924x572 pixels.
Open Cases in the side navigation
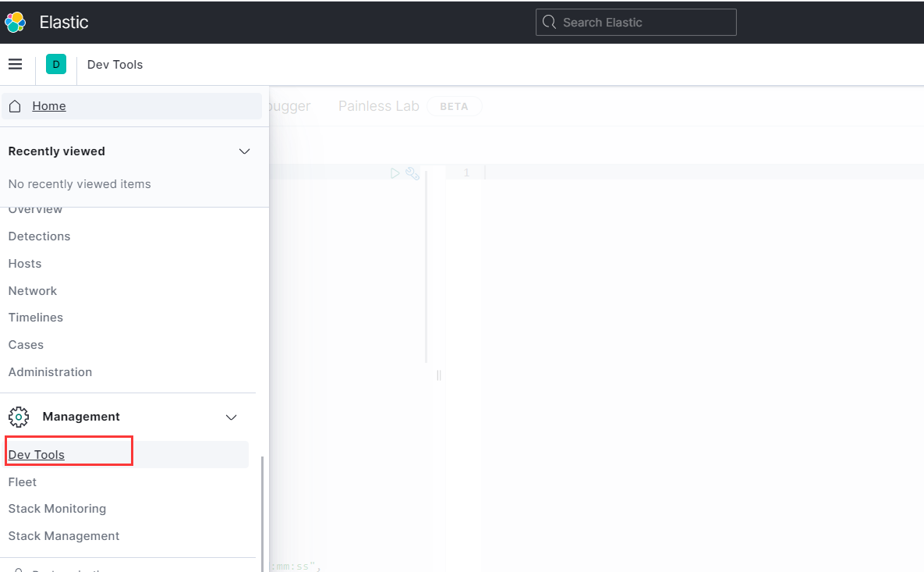[26, 345]
